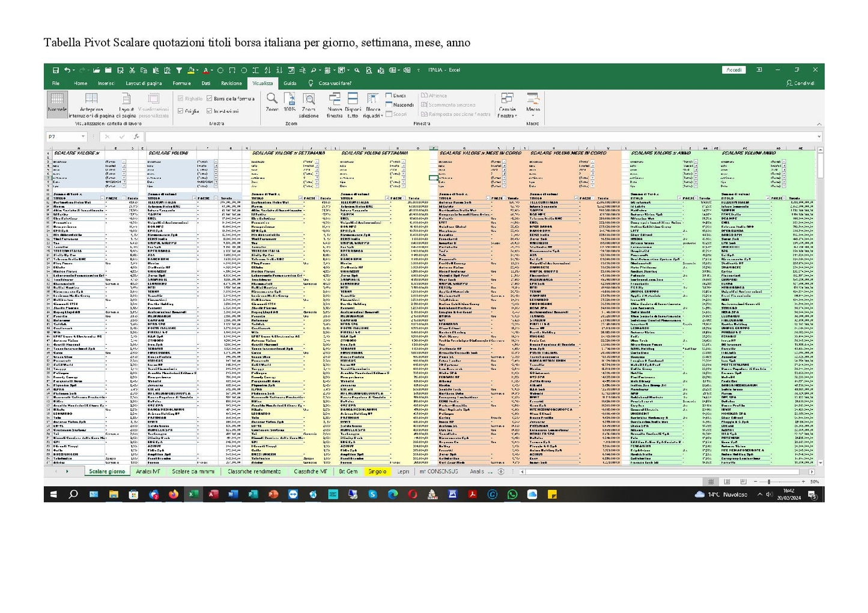
Task: Switch to the Revisione ribbon tab
Action: click(x=231, y=83)
